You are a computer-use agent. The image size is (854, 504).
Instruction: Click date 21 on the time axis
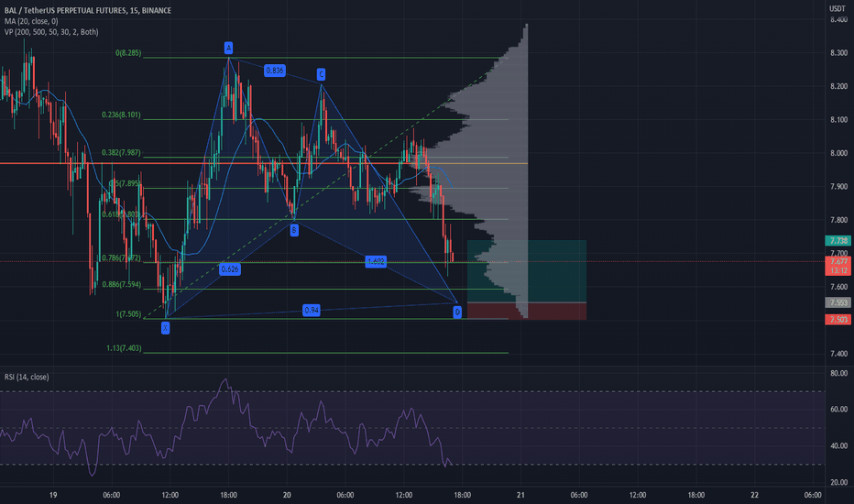point(520,495)
